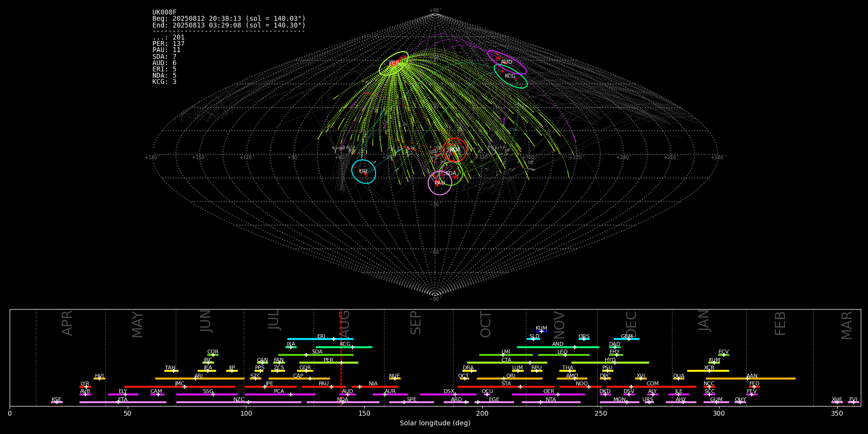The height and width of the screenshot is (434, 868).
Task: Click the +270 right ascension label
Action: coord(574,158)
